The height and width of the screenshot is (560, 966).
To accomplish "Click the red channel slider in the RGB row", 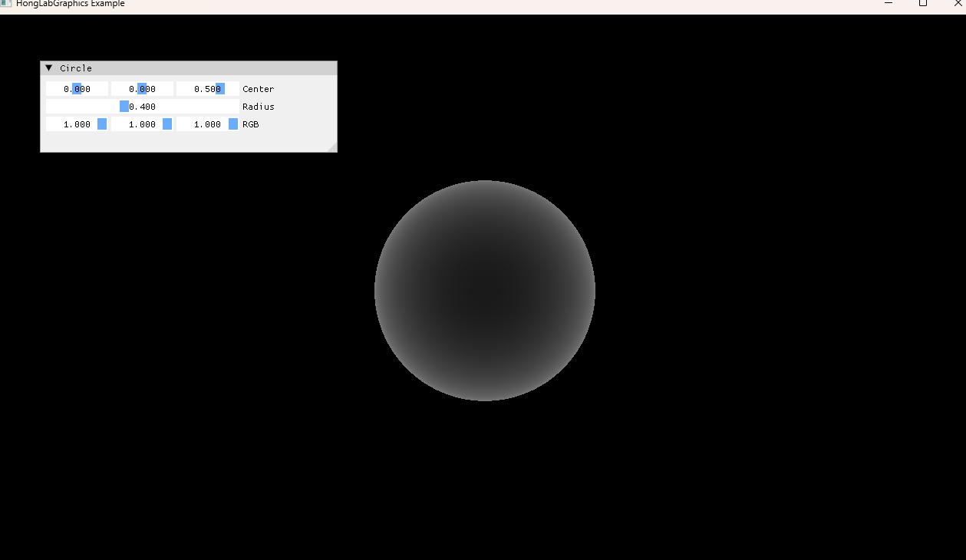I will pyautogui.click(x=77, y=124).
